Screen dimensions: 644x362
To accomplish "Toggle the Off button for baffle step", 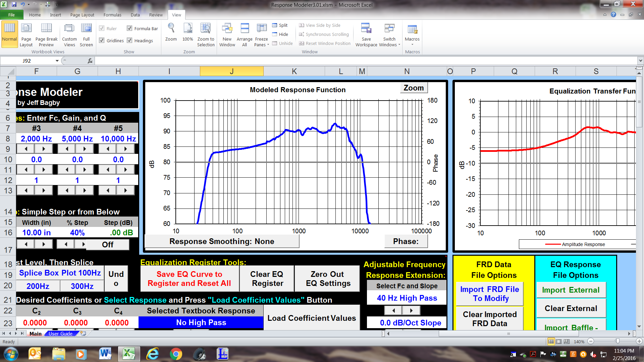I will (108, 245).
